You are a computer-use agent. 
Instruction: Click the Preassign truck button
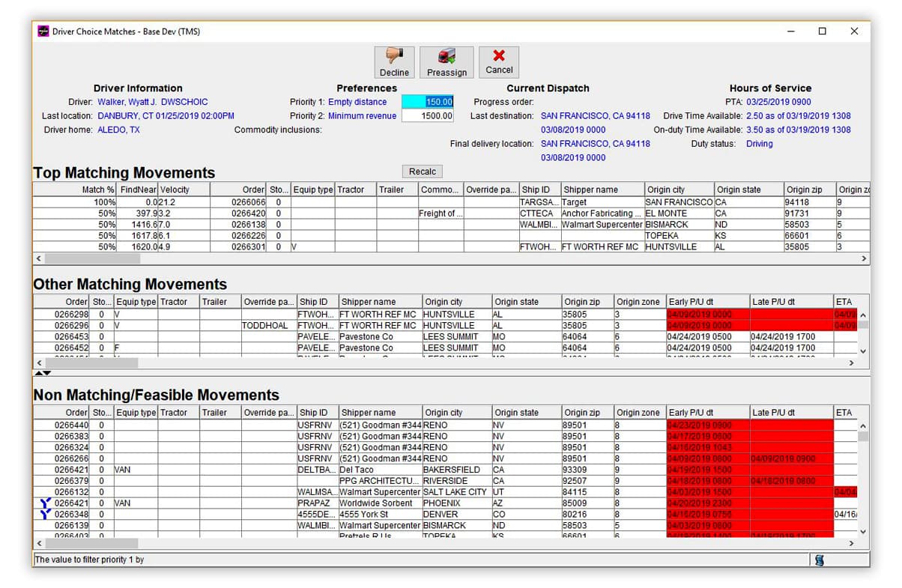(447, 62)
